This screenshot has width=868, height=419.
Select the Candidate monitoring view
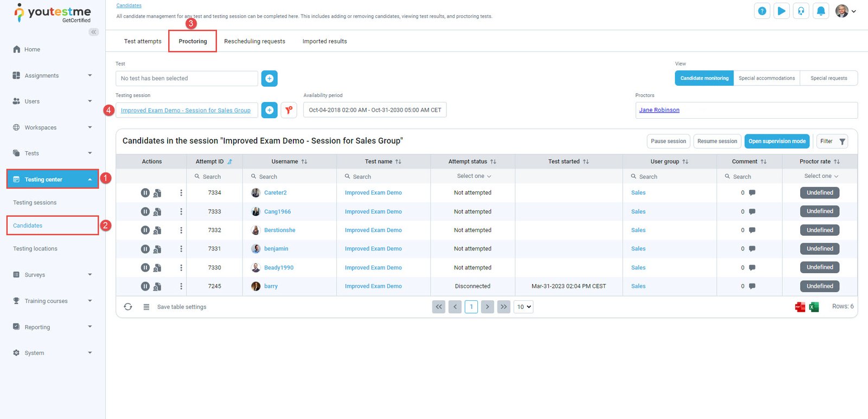point(704,78)
